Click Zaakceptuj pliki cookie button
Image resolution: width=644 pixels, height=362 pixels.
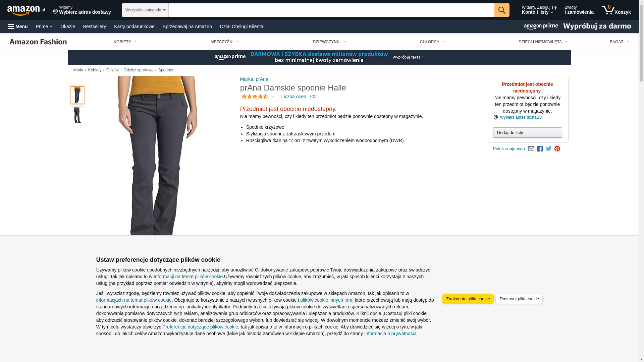[x=468, y=299]
